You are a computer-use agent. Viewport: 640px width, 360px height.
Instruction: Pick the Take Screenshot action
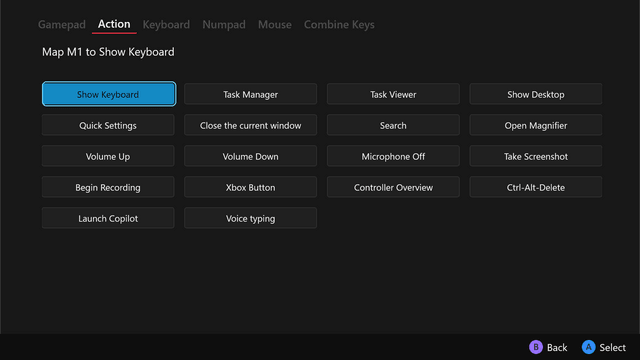536,156
